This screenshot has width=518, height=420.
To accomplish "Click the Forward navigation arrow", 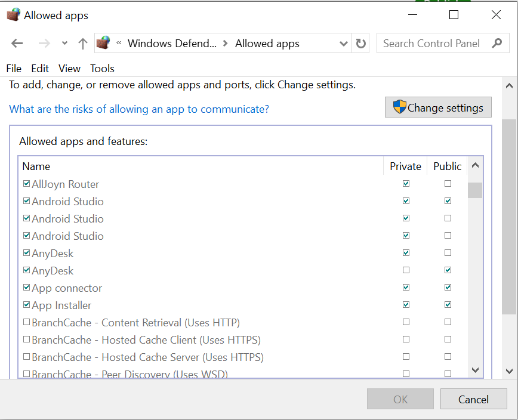I will [44, 44].
